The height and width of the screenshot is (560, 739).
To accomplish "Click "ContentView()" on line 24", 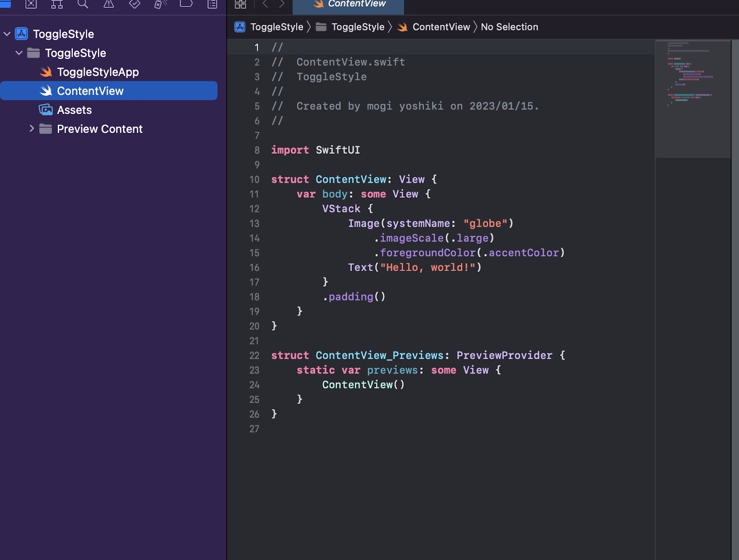I will click(363, 385).
